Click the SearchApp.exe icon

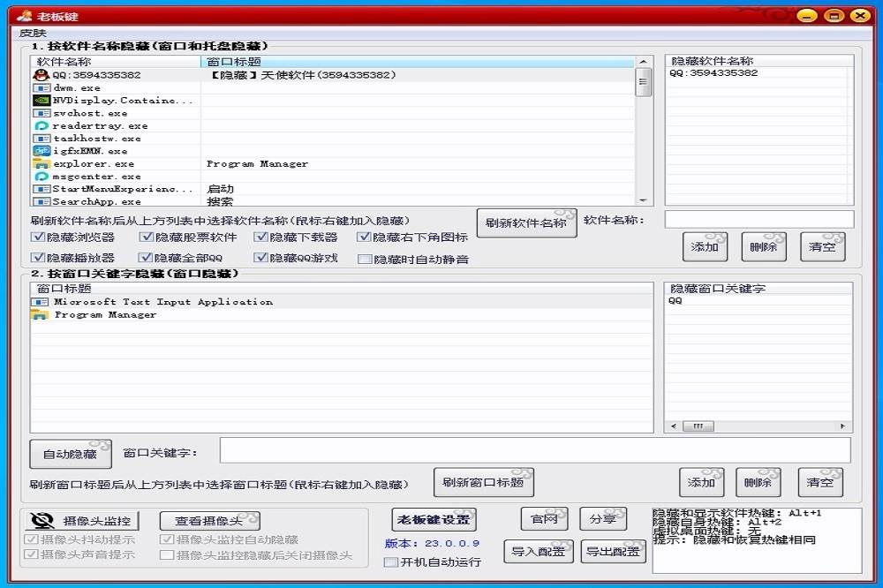pos(42,201)
